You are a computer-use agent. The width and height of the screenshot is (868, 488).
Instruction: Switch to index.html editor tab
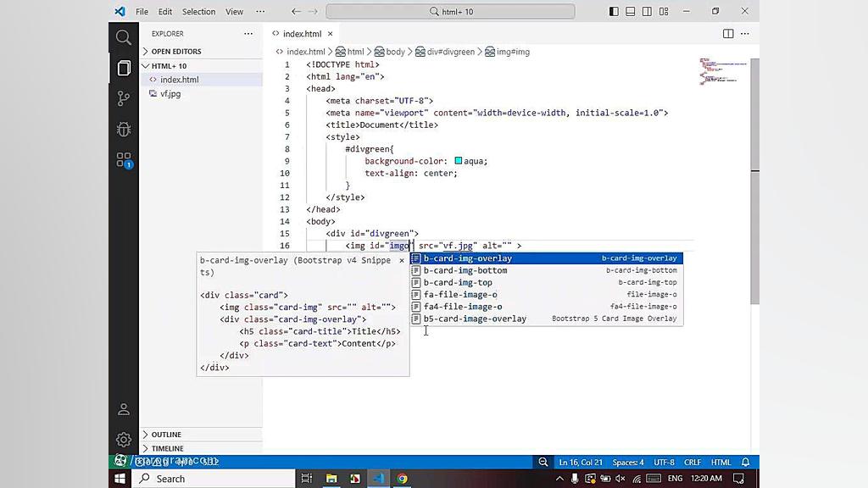[x=303, y=34]
